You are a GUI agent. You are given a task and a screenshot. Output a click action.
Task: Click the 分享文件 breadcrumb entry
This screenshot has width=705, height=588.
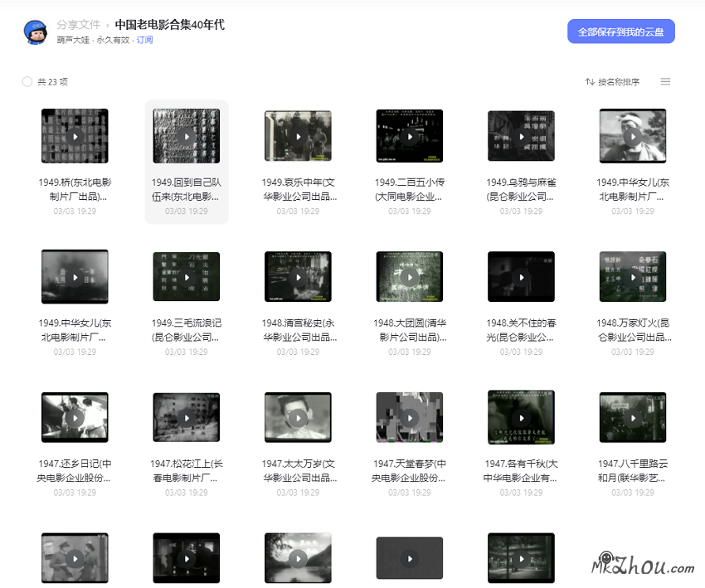coord(80,25)
